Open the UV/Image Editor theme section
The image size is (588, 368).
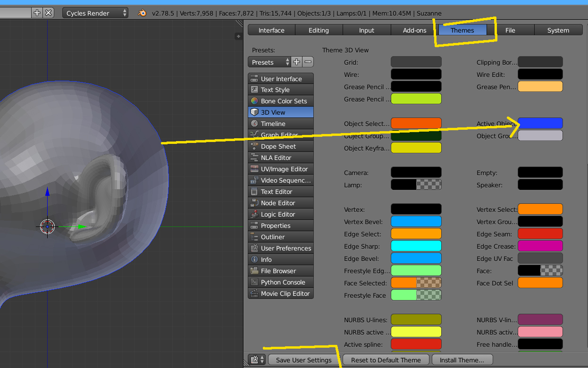click(x=280, y=169)
